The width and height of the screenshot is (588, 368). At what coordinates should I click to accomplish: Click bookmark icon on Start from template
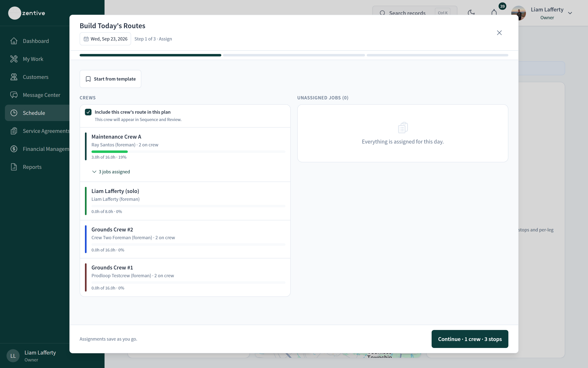(88, 79)
